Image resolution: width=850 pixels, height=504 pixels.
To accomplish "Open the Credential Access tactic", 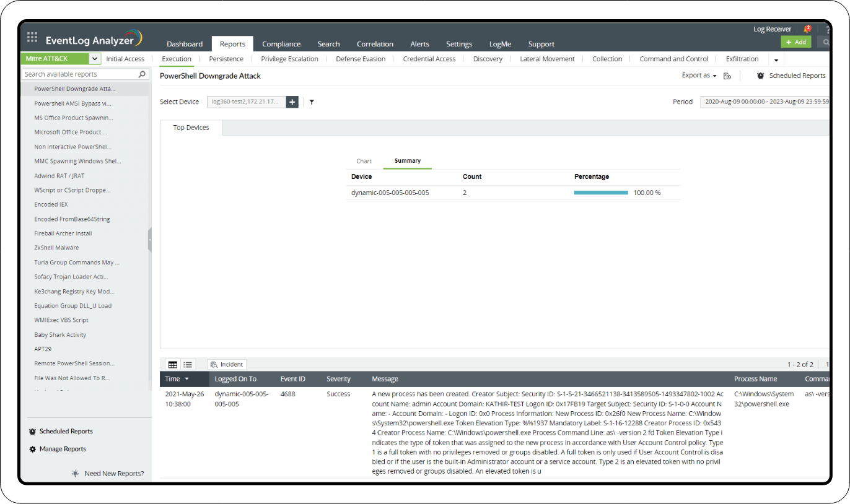I will (429, 59).
